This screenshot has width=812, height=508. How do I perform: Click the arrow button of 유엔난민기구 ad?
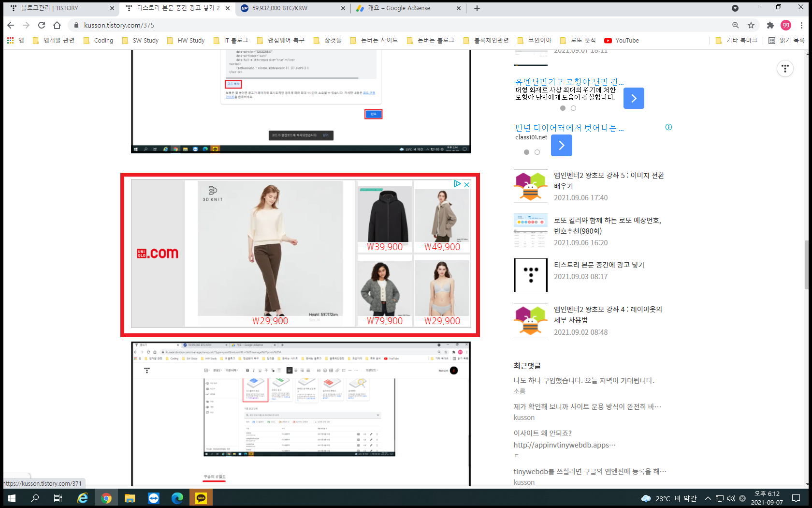point(634,98)
